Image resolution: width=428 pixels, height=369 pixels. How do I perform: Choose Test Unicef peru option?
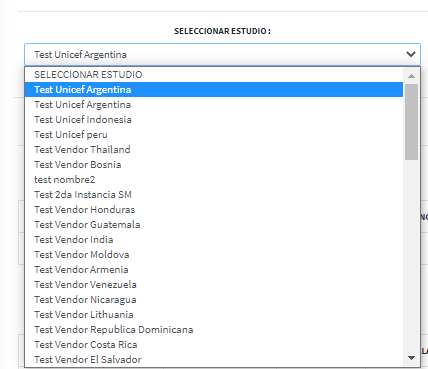pos(214,135)
